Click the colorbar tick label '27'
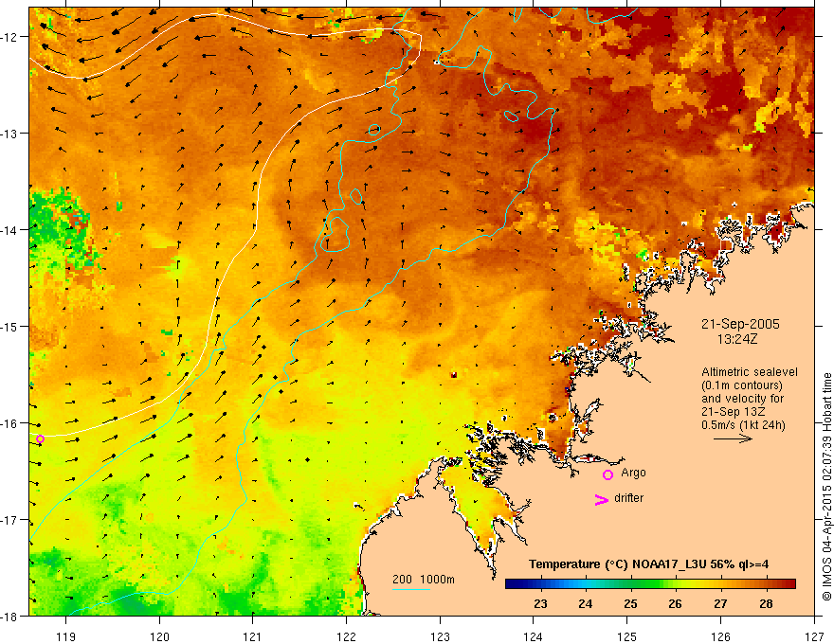This screenshot has height=644, width=834. coord(720,604)
